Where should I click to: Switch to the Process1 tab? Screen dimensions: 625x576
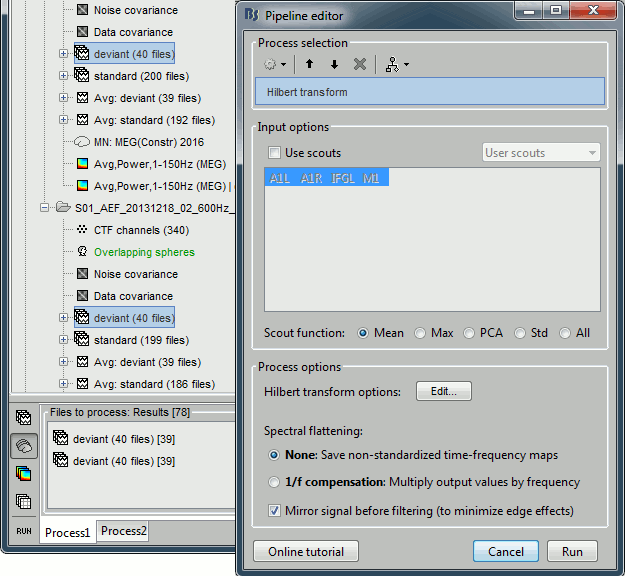pos(67,532)
